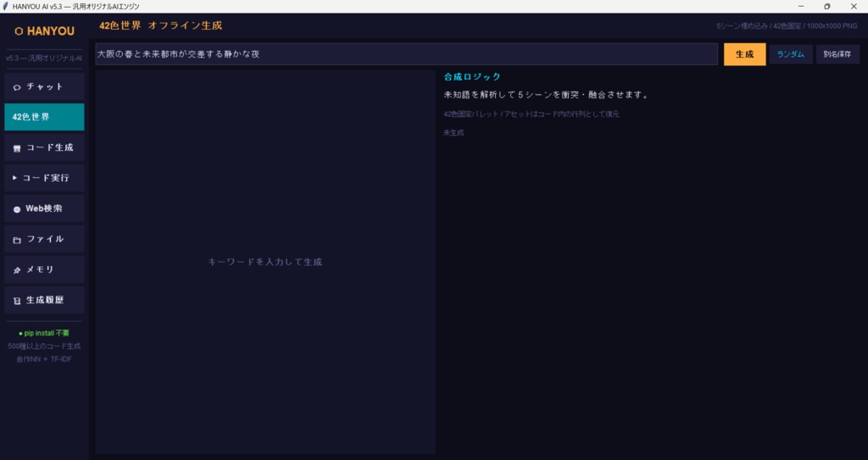Viewport: 868px width, 460px height.
Task: Open the メモリ memory section
Action: (x=44, y=269)
